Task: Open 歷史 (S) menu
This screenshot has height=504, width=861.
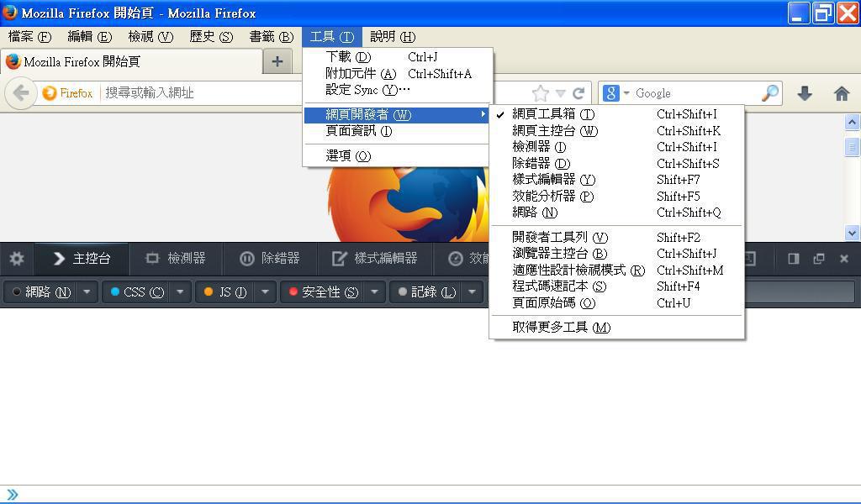Action: [211, 37]
